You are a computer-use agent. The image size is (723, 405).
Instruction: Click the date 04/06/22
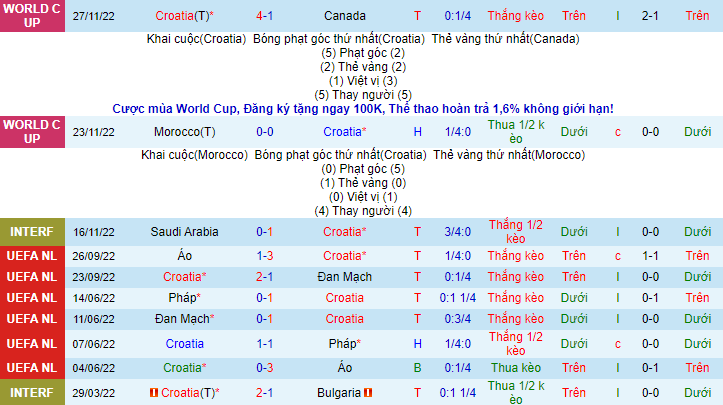click(x=94, y=368)
